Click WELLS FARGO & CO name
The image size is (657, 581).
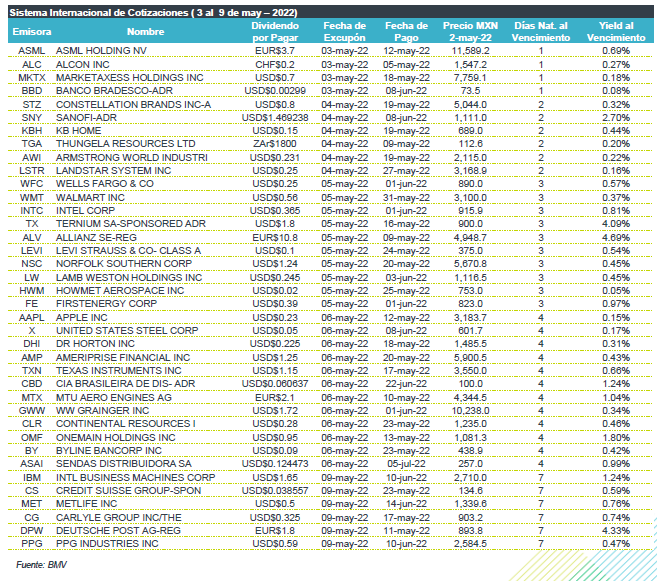coord(105,184)
